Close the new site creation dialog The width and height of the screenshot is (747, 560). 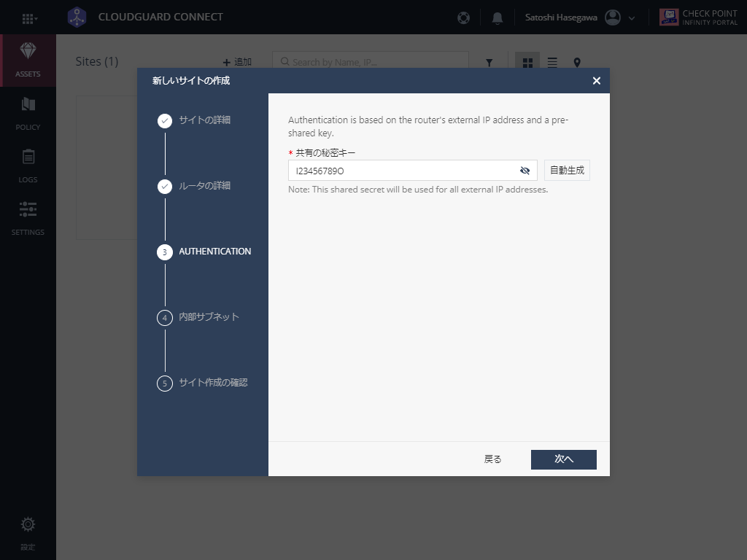(x=597, y=80)
